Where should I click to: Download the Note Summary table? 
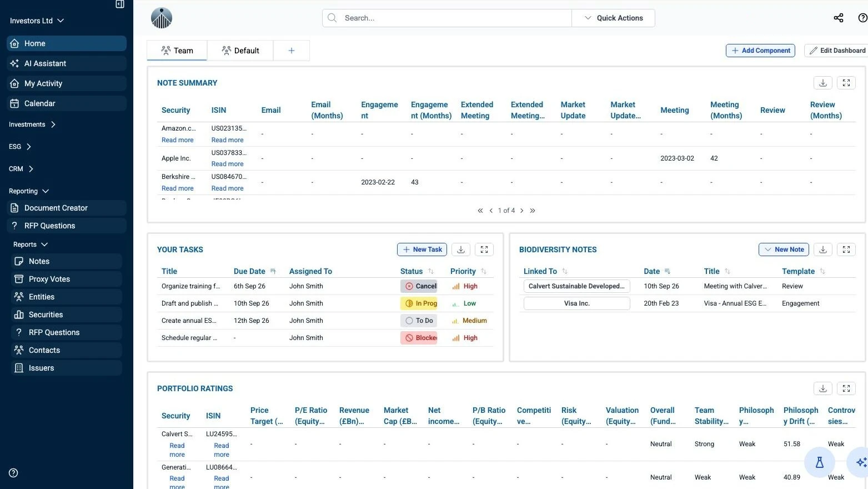823,83
